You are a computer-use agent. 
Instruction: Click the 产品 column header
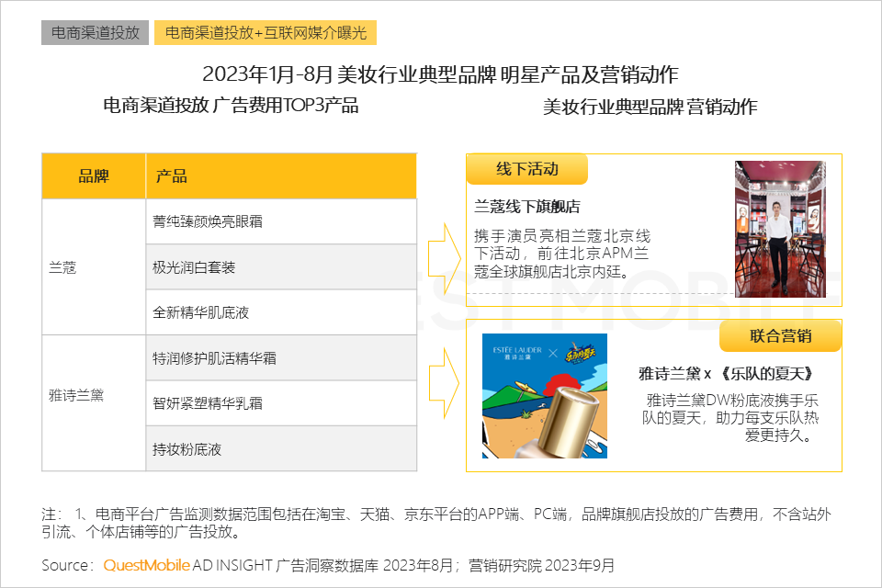[280, 176]
